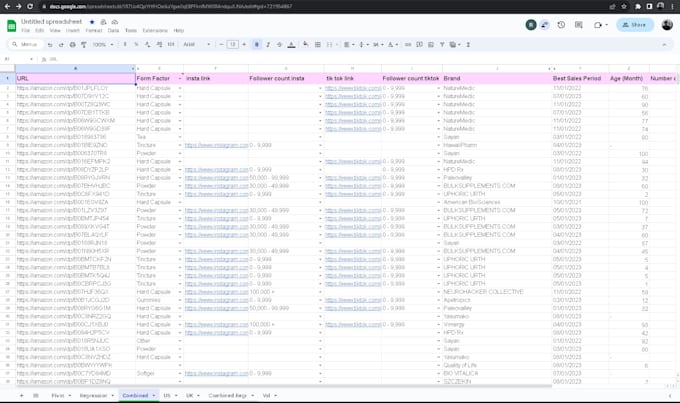Open more number formats (123)
680x403 pixels.
(171, 44)
